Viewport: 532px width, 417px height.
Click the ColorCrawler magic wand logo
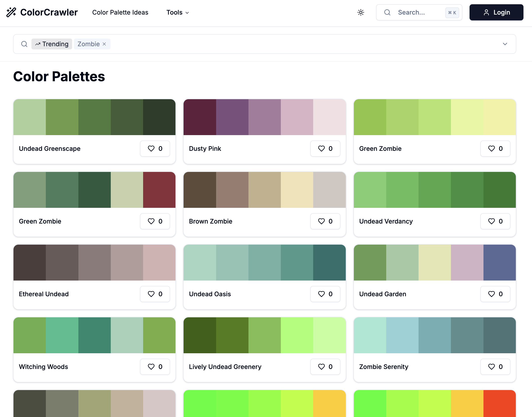coord(11,12)
